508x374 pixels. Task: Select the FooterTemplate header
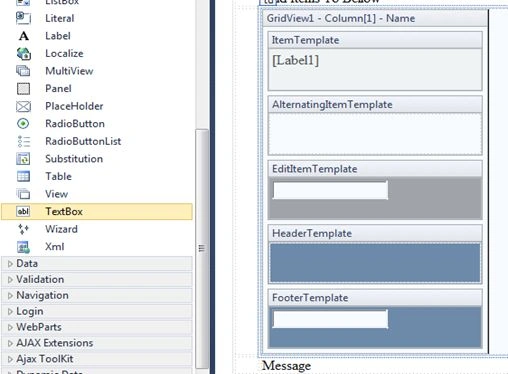pyautogui.click(x=375, y=298)
